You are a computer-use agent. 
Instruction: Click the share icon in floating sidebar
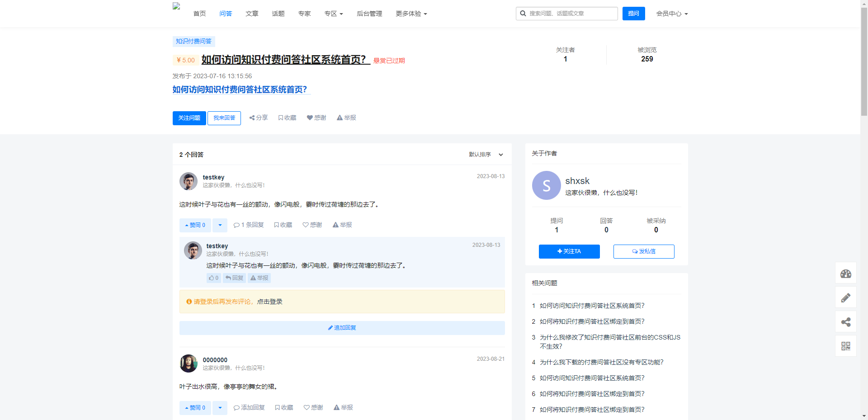845,322
